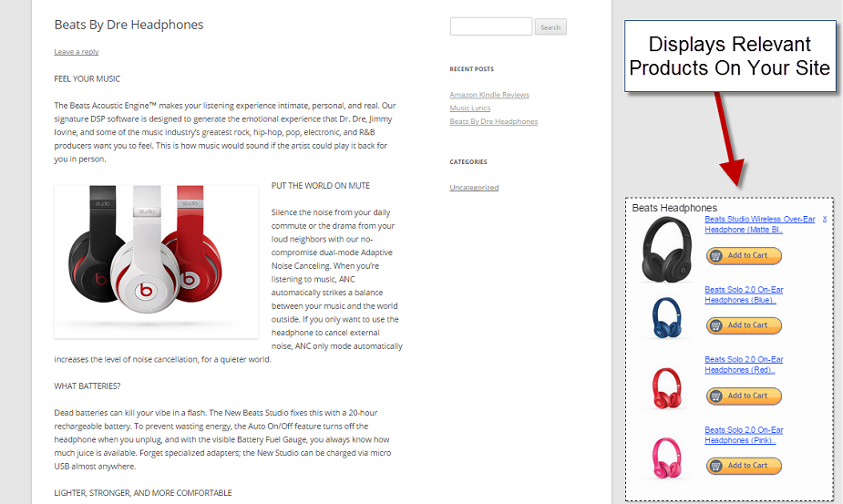Image resolution: width=843 pixels, height=504 pixels.
Task: Open the Amazon Kindle Reviews post link
Action: pos(489,95)
